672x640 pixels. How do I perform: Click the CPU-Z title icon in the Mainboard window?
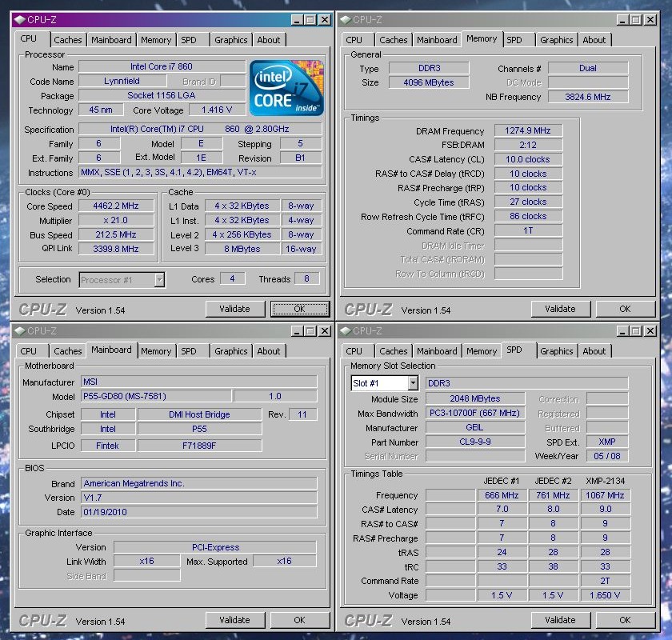(x=20, y=331)
